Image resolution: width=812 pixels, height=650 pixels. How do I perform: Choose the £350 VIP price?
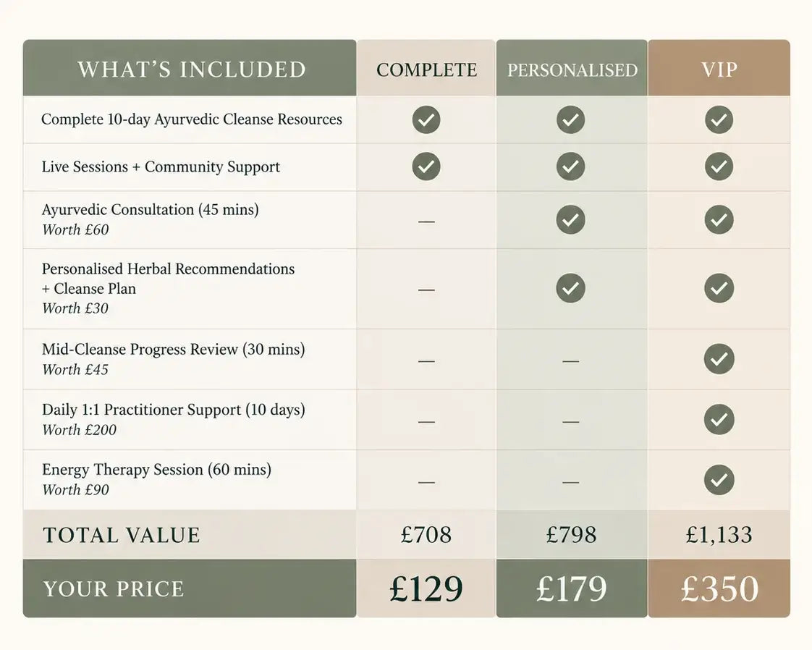pos(719,588)
